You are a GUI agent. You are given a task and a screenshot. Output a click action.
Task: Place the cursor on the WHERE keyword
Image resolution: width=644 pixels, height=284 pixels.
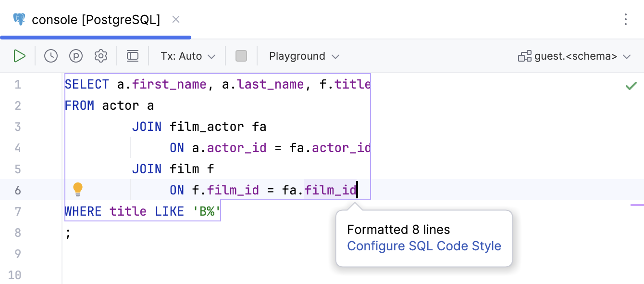(x=83, y=211)
